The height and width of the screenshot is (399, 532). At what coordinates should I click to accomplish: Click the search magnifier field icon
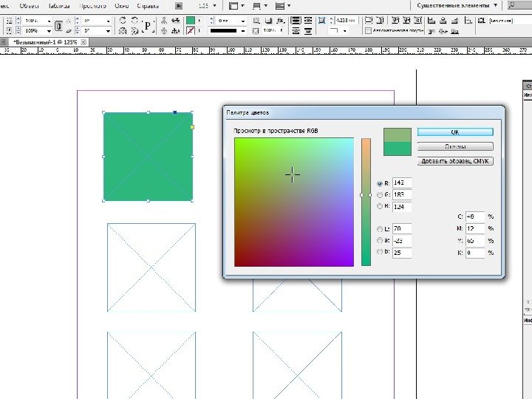pos(512,5)
